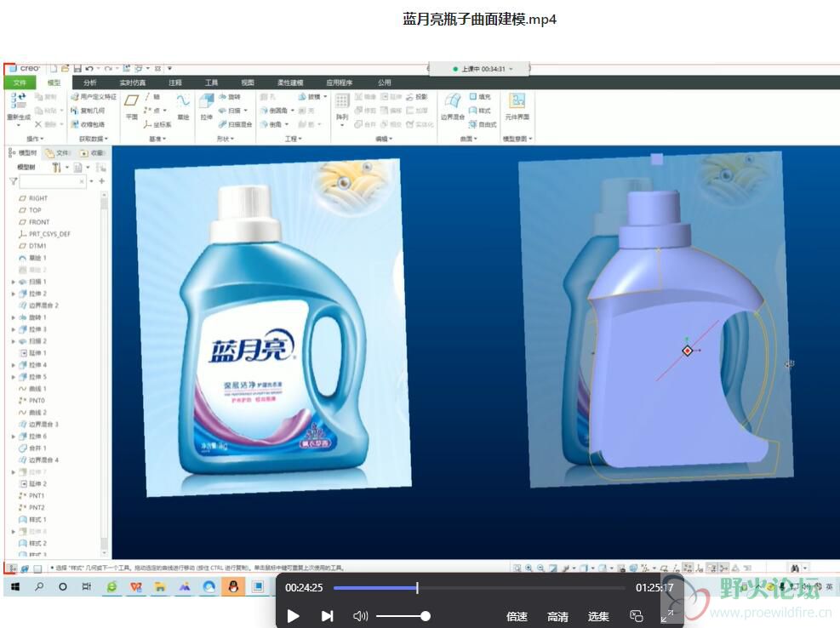Play the video
The image size is (840, 628).
coord(293,616)
